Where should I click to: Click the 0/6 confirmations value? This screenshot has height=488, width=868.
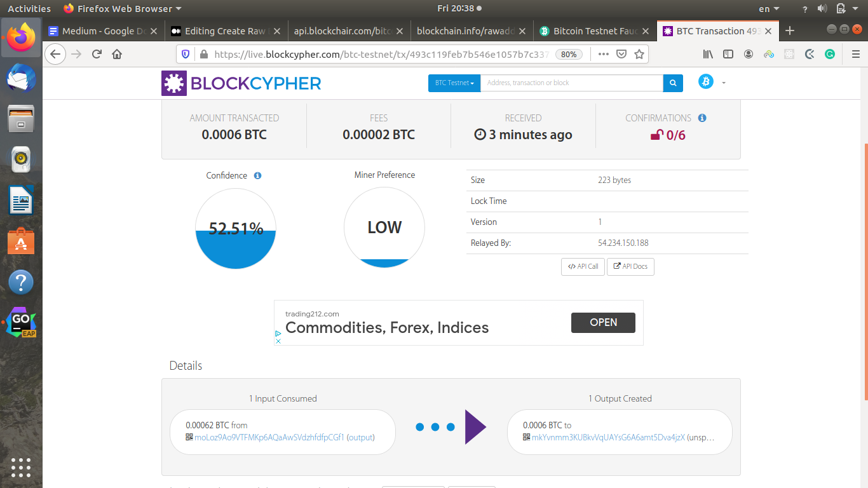[668, 135]
